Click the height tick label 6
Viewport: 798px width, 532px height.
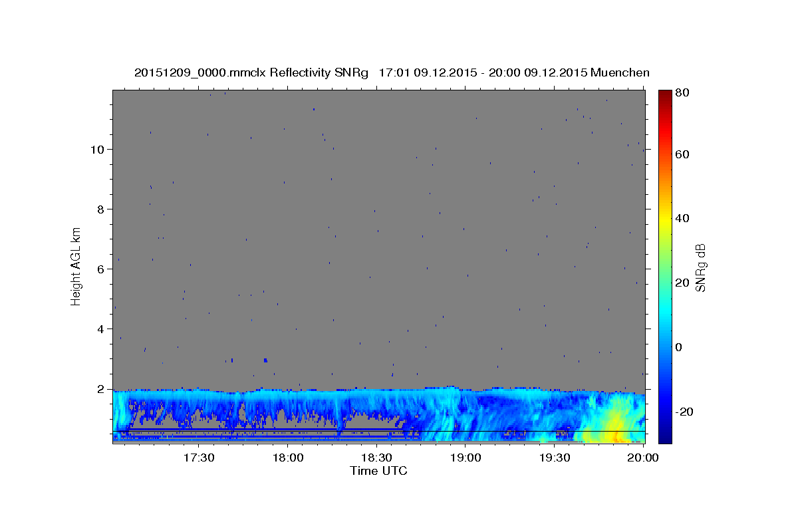[101, 269]
